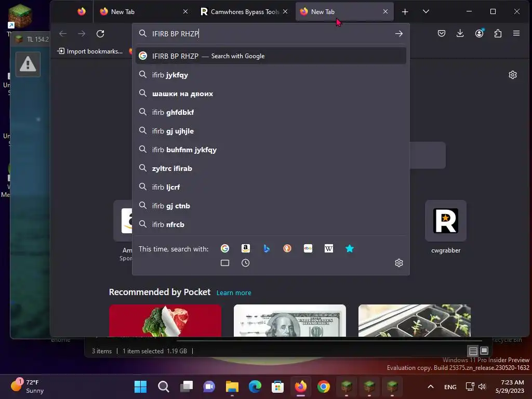The image size is (532, 399).
Task: Choose the suggestion ifirb buhfnm jykfqy
Action: coord(271,150)
